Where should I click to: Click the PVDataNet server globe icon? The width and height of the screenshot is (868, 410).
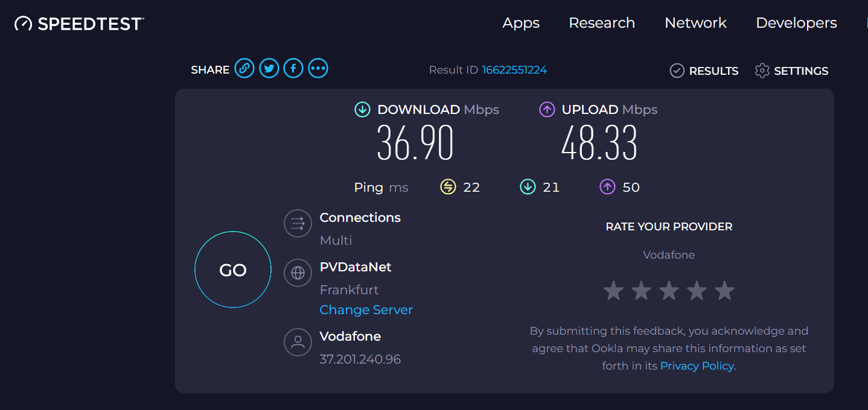(x=298, y=273)
